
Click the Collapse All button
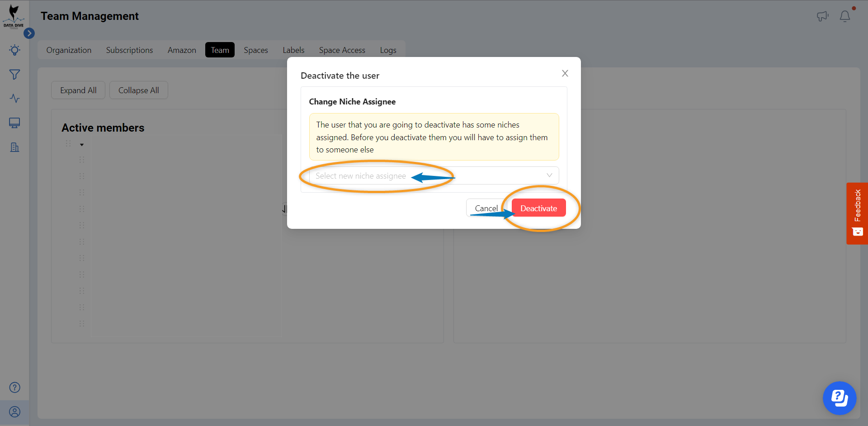tap(138, 90)
